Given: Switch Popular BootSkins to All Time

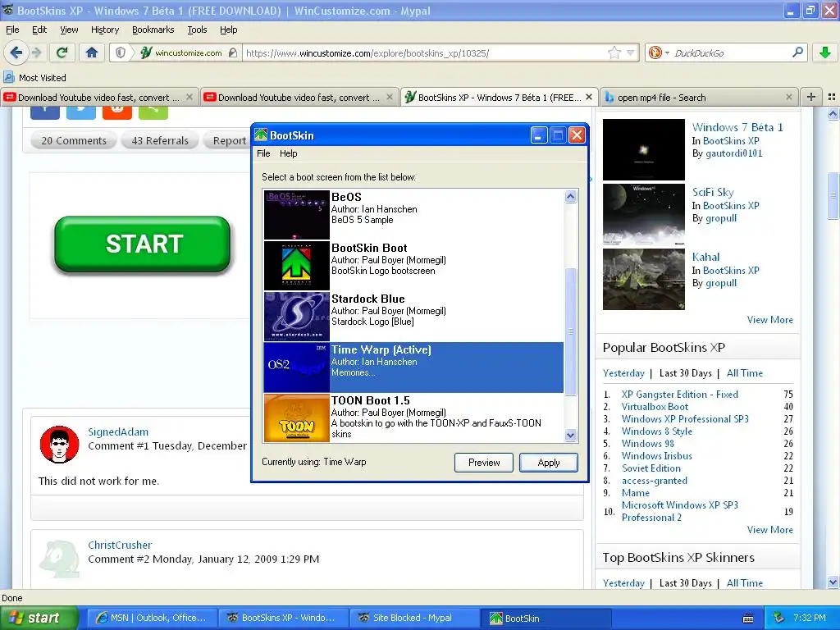Looking at the screenshot, I should (744, 373).
